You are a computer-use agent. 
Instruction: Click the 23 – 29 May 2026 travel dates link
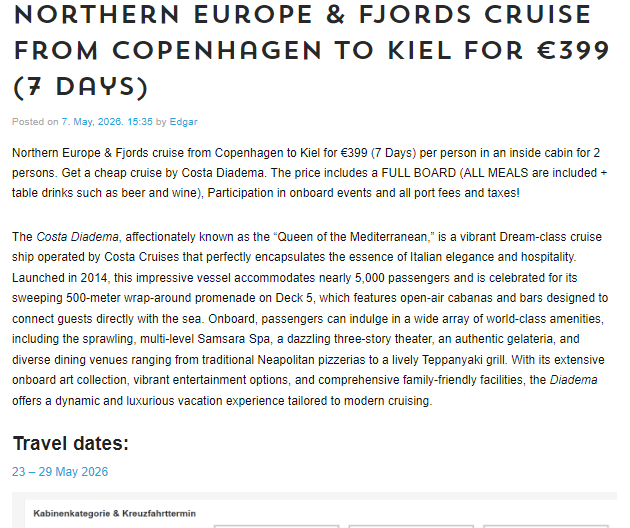(60, 471)
